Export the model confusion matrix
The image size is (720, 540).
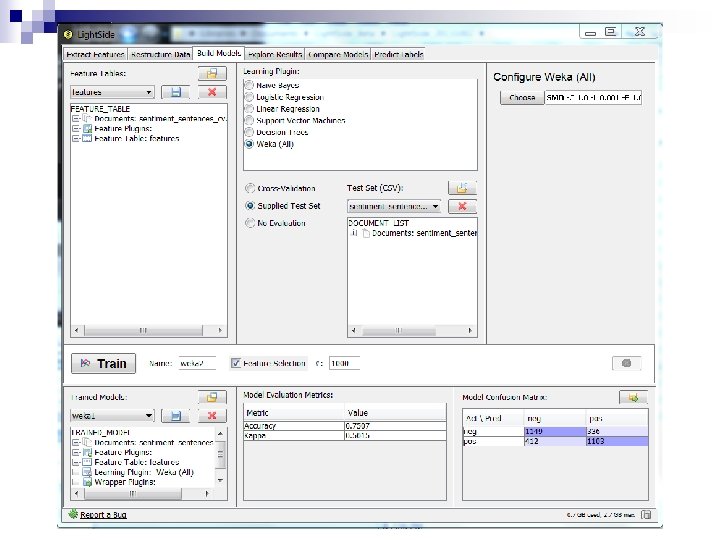633,398
